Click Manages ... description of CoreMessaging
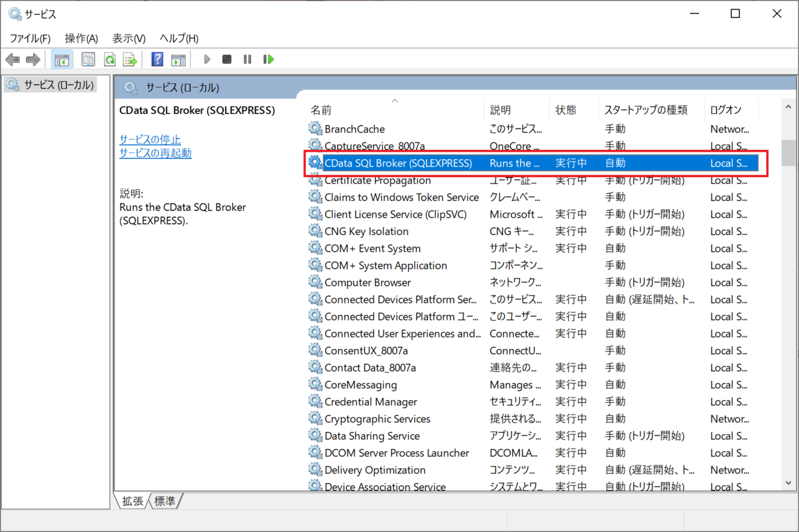This screenshot has height=532, width=799. click(x=515, y=385)
